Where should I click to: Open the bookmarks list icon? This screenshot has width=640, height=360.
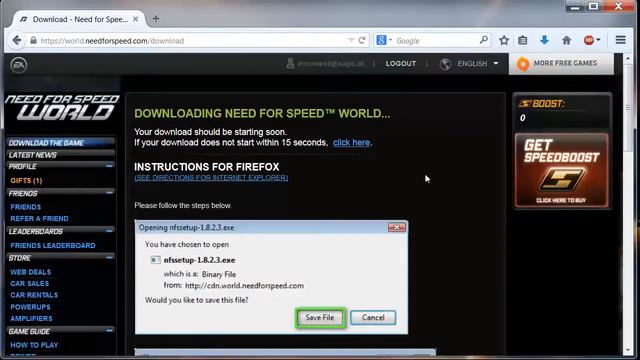(522, 40)
